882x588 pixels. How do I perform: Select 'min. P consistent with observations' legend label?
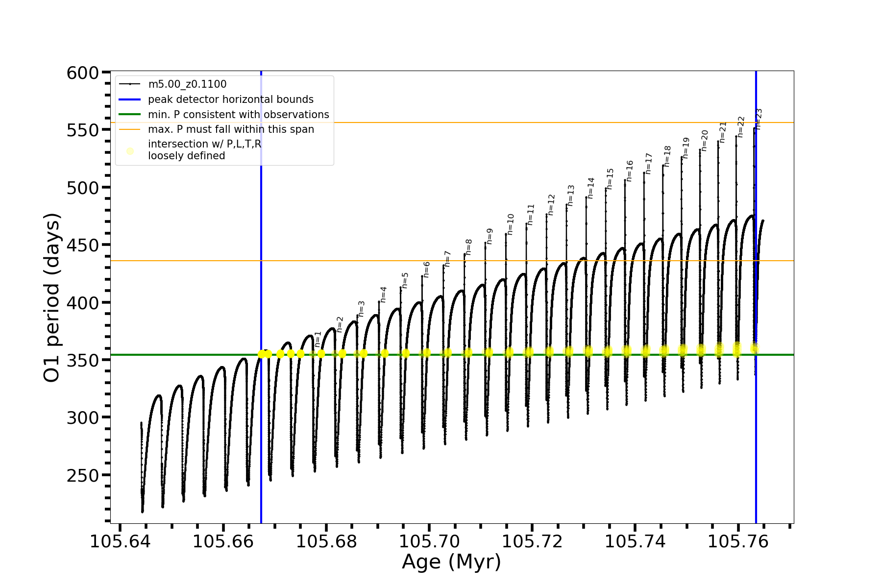(238, 115)
